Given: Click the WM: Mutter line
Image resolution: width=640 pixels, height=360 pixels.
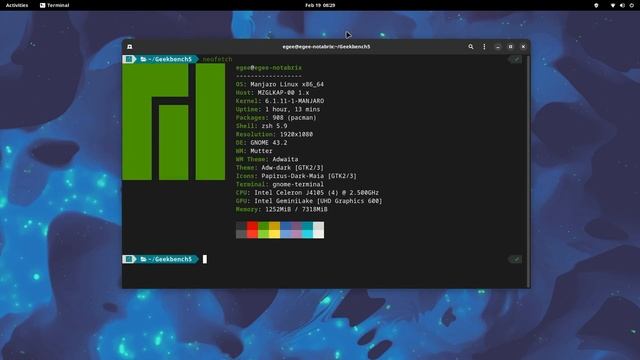Looking at the screenshot, I should click(254, 151).
